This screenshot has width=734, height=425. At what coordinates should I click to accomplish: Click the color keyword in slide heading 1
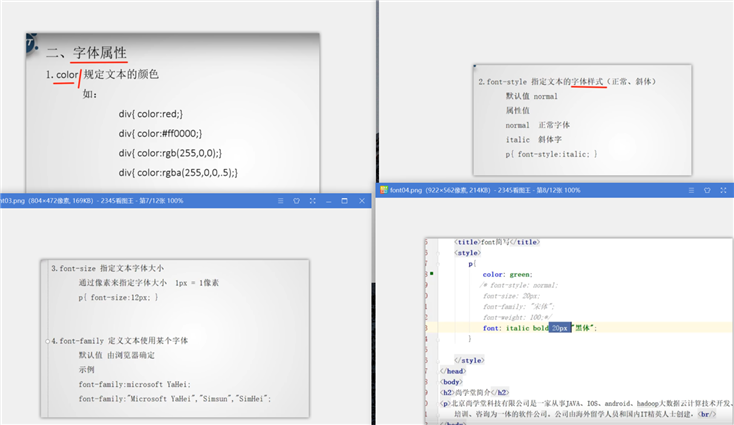coord(67,75)
